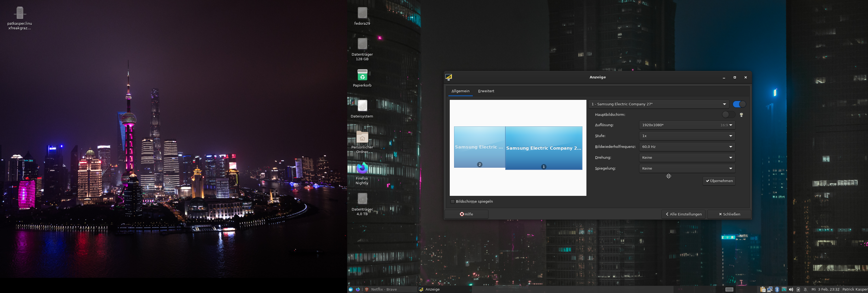
Task: Go back via Alle Einstellungen button
Action: pyautogui.click(x=683, y=214)
